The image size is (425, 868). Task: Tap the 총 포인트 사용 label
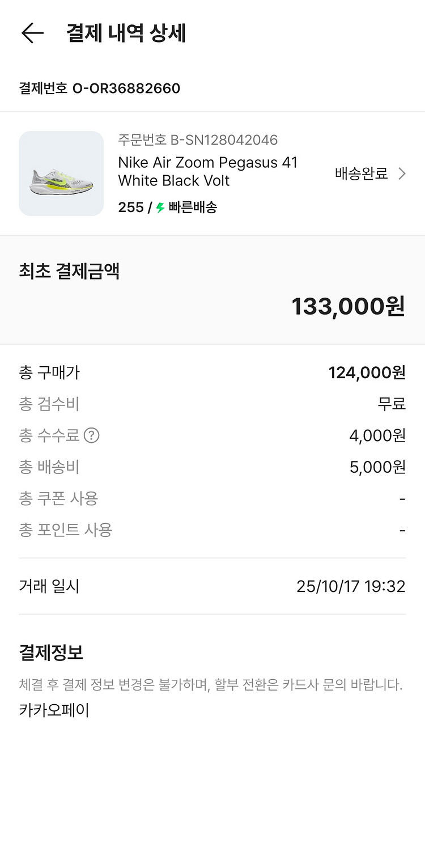pos(66,530)
